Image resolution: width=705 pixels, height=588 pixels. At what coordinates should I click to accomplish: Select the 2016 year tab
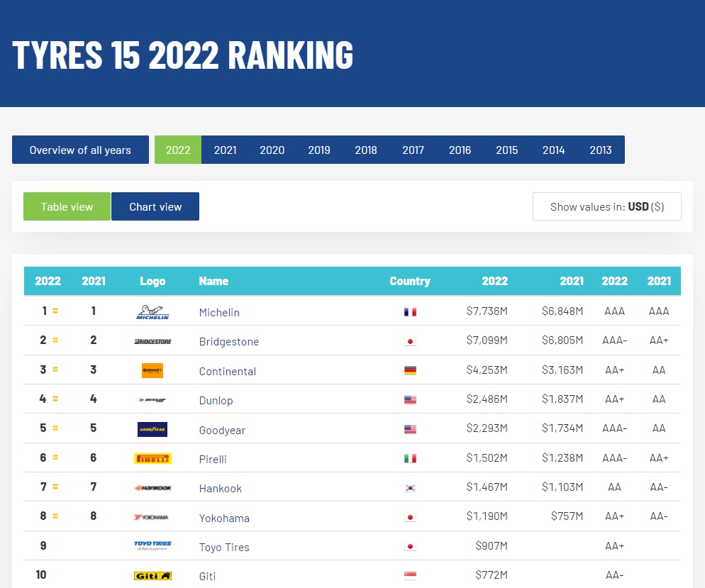[460, 150]
